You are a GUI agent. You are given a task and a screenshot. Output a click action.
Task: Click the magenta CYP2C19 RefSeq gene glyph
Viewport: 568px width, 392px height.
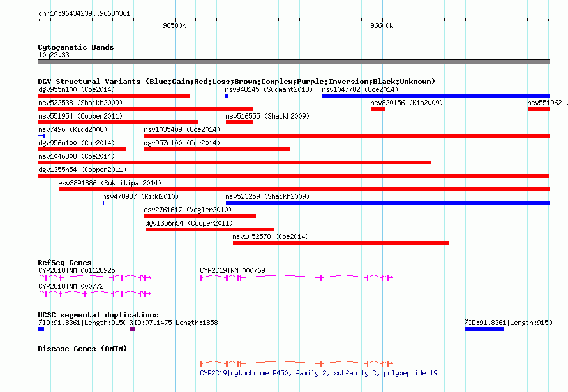coord(297,278)
